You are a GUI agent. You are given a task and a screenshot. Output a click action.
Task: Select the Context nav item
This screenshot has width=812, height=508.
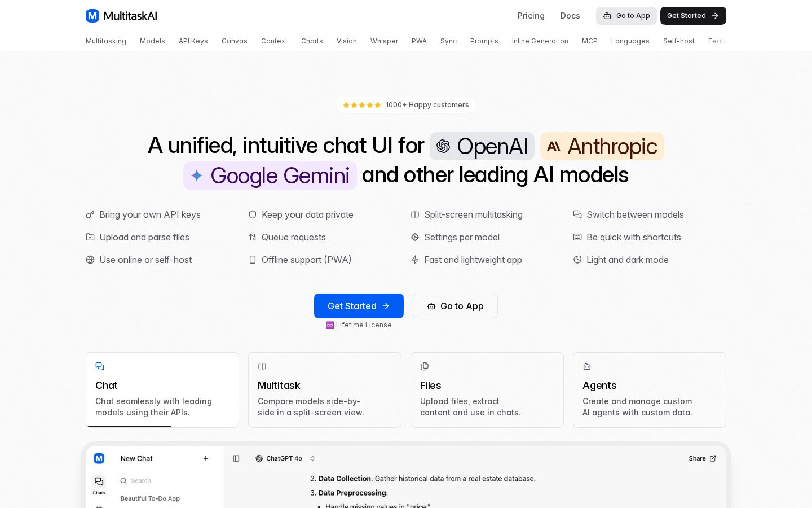(274, 41)
